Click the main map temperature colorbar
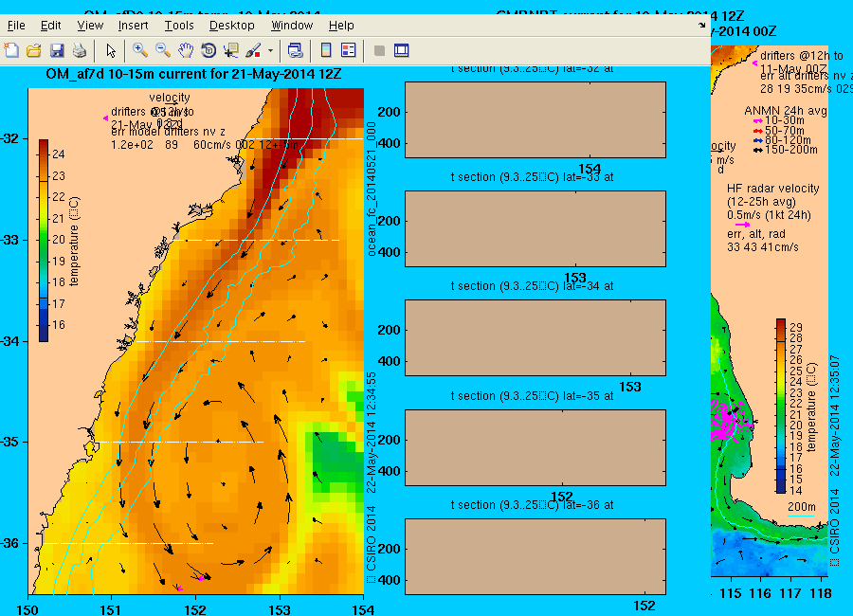 pos(44,241)
